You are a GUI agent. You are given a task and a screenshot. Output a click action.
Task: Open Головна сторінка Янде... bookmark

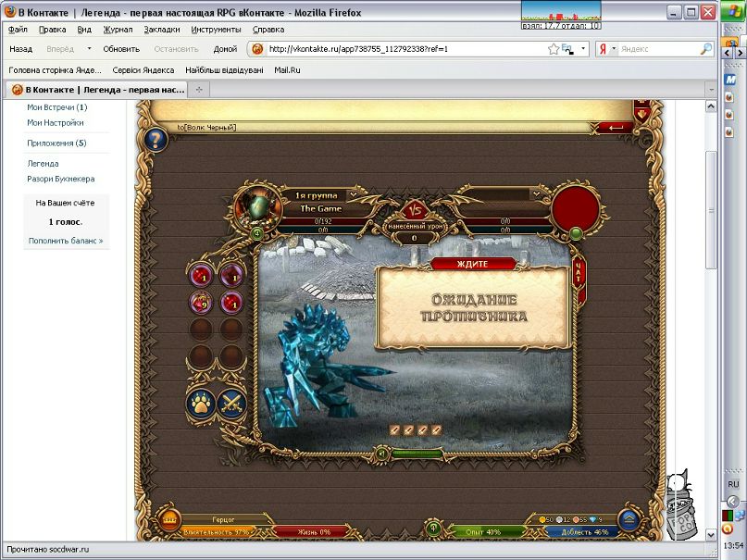point(56,70)
